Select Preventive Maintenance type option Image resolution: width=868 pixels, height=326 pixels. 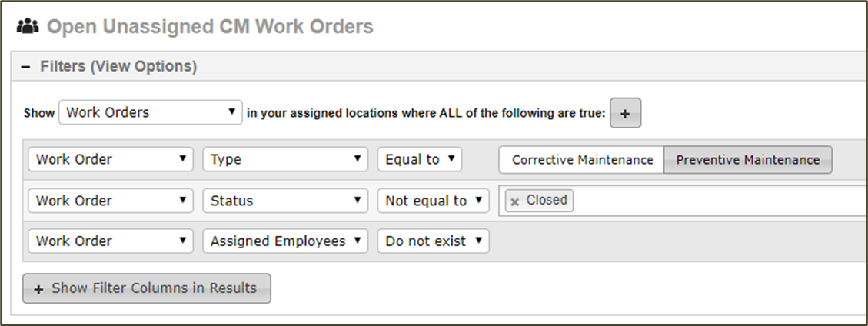point(748,160)
